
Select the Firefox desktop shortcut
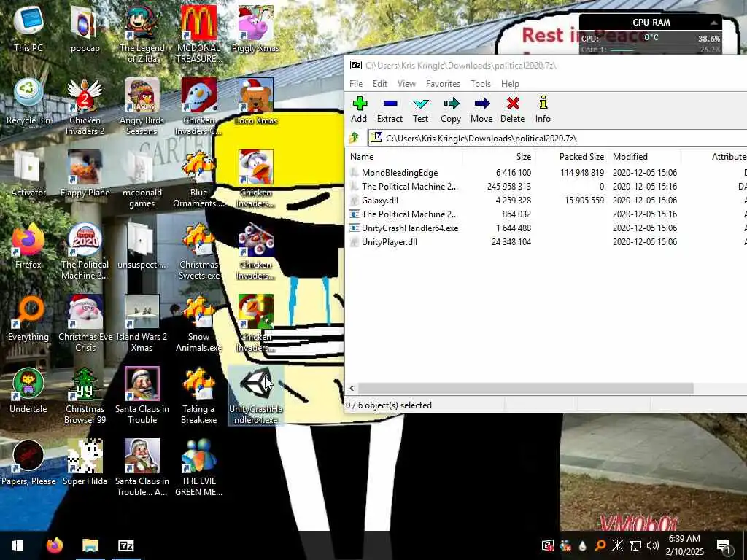(x=28, y=246)
